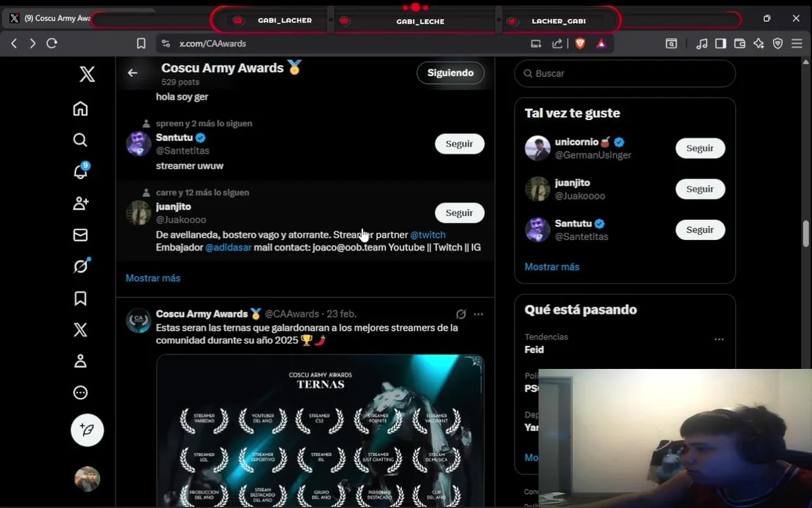Reload the page in browser
The height and width of the screenshot is (508, 812).
point(51,44)
